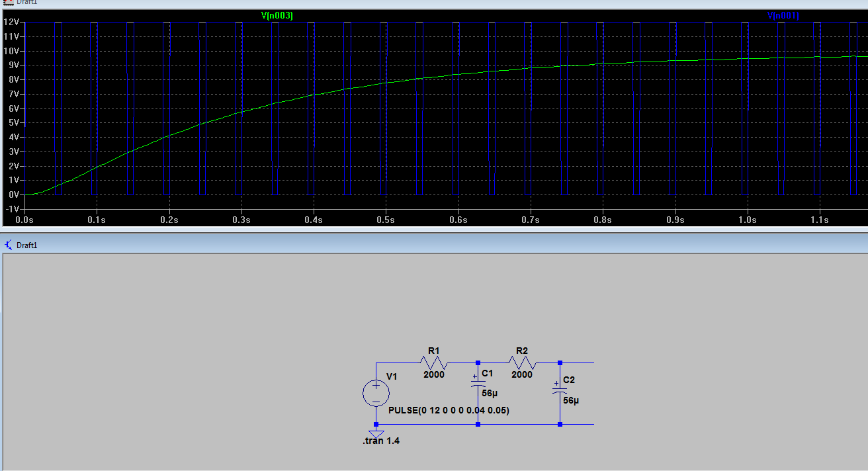Click C1's 56µ capacitance value
The width and height of the screenshot is (868, 471).
coord(490,393)
